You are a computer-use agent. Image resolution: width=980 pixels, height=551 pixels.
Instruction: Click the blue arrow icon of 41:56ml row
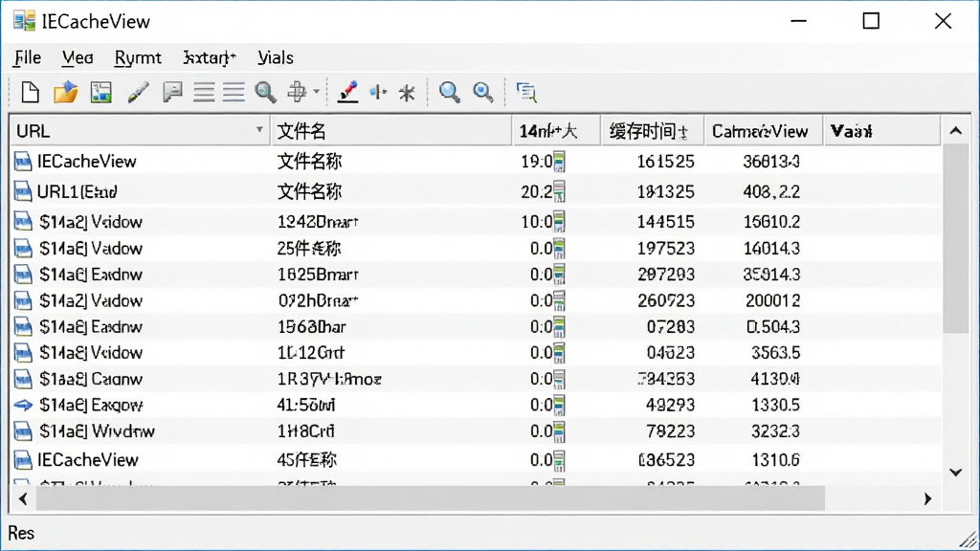23,405
